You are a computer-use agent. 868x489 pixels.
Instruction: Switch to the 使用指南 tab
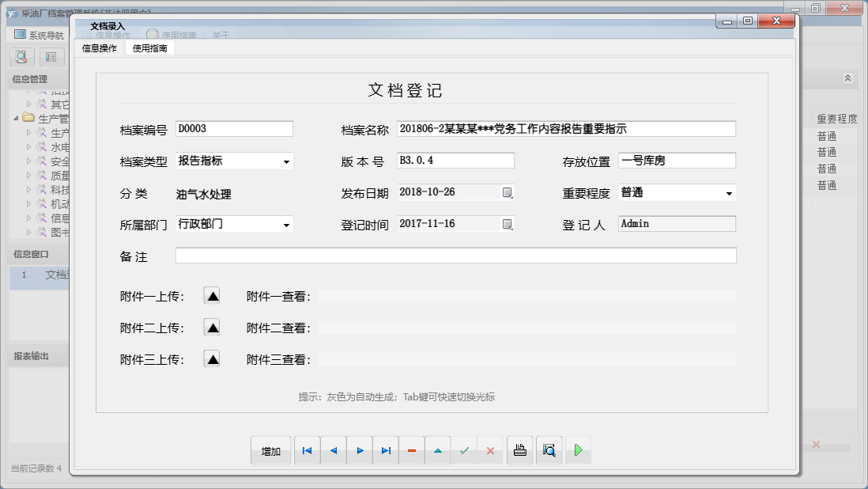pyautogui.click(x=150, y=47)
